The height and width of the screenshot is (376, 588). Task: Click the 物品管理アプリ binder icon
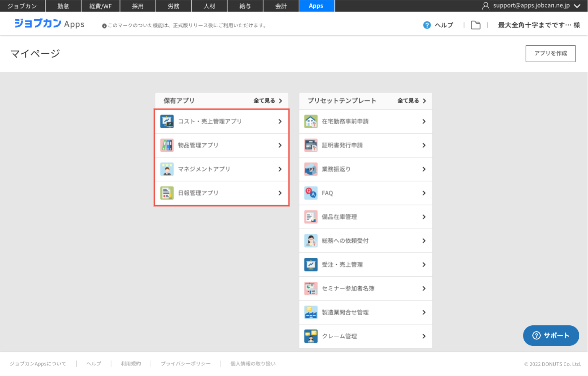(x=167, y=145)
